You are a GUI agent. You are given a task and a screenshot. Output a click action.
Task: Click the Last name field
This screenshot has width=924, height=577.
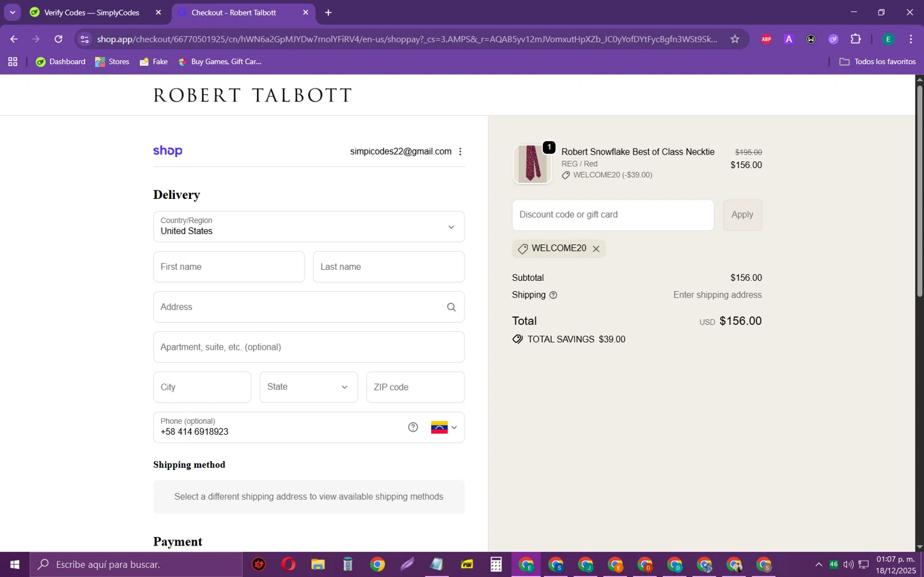click(x=389, y=267)
